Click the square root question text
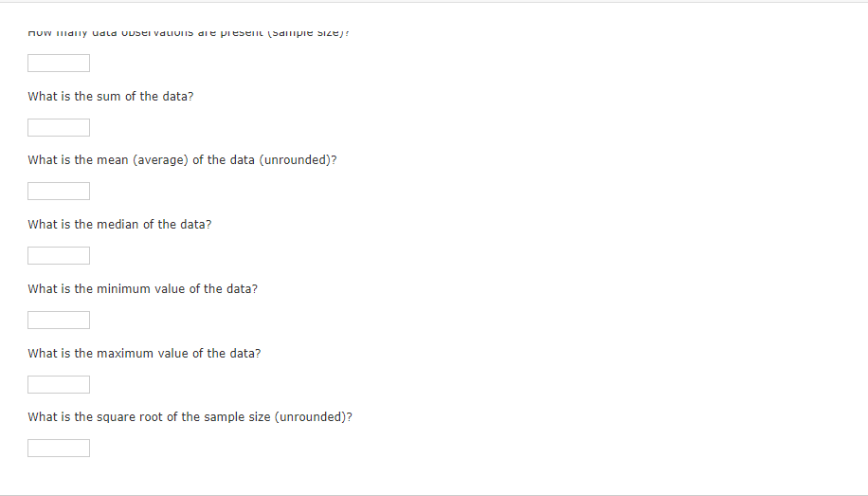The image size is (868, 496). point(190,417)
